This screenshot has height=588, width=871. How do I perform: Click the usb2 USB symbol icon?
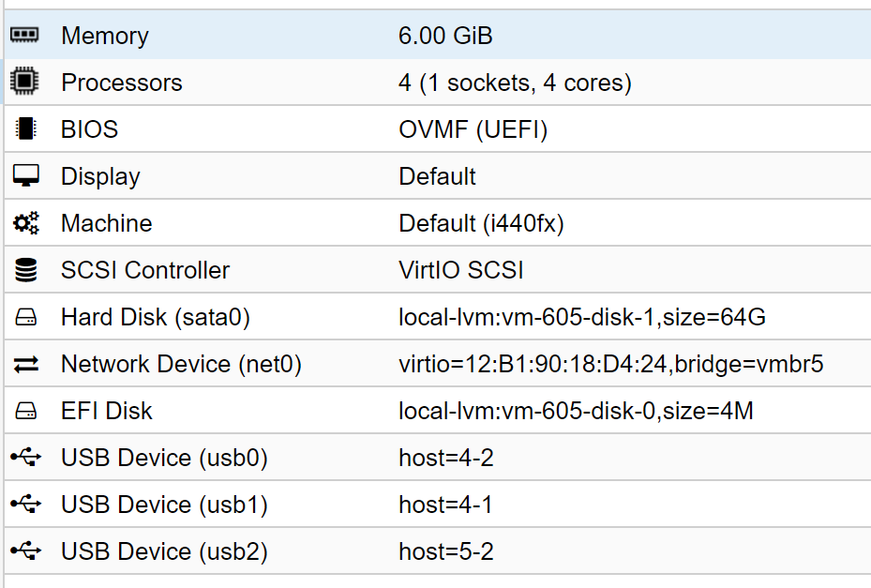tap(25, 551)
